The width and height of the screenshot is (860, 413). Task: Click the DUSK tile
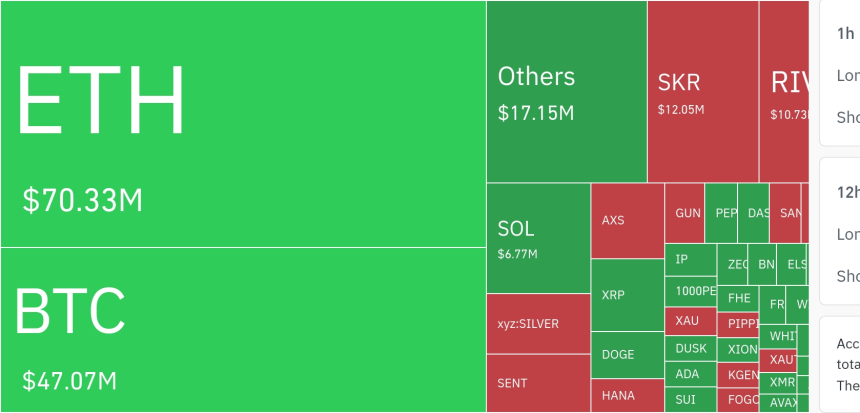coord(690,348)
